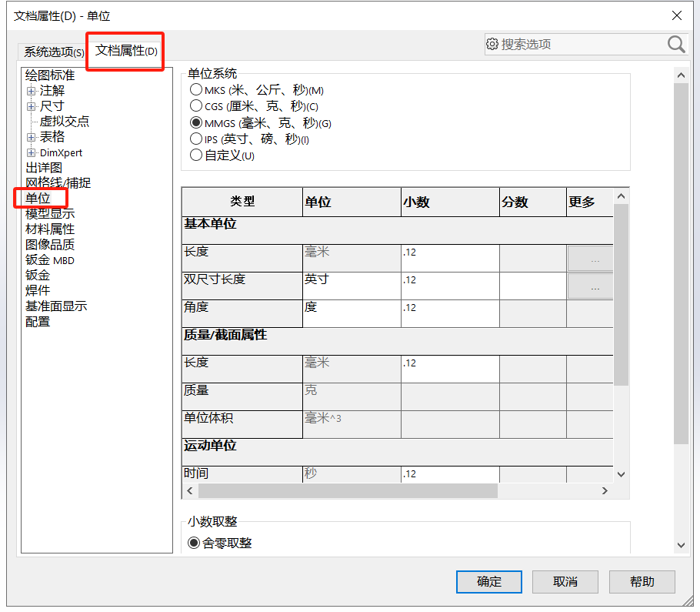700x612 pixels.
Task: Click the 帮助 button
Action: point(642,582)
